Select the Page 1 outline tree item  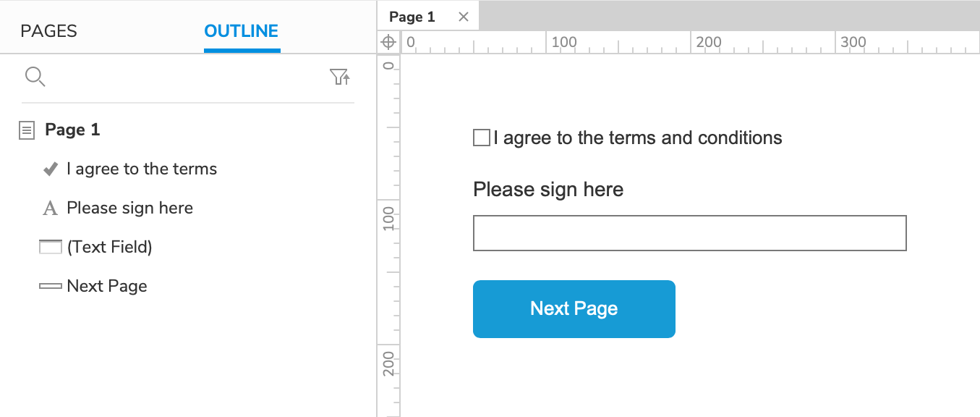click(72, 130)
